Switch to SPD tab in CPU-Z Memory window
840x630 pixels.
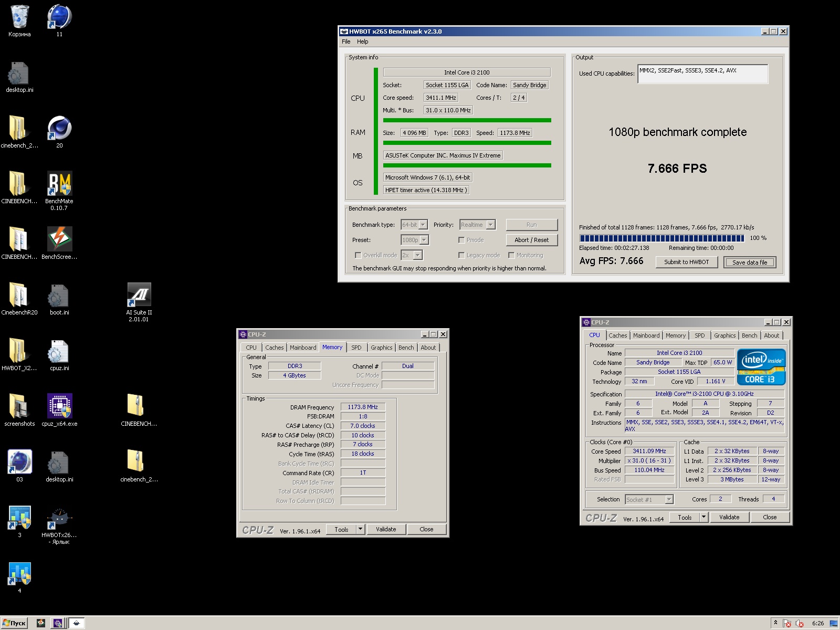pos(356,348)
